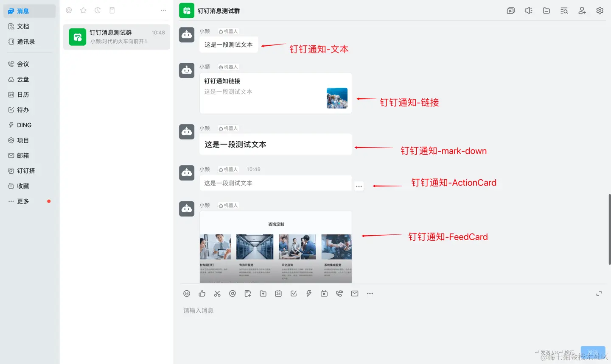Start a screenshot with scissors icon
The image size is (611, 364).
(x=217, y=294)
